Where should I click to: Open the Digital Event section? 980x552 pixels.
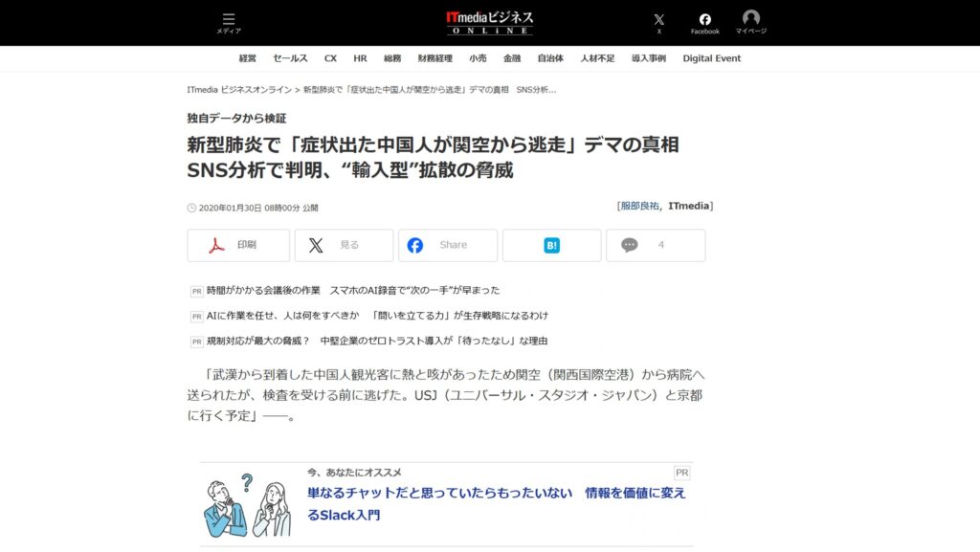710,58
